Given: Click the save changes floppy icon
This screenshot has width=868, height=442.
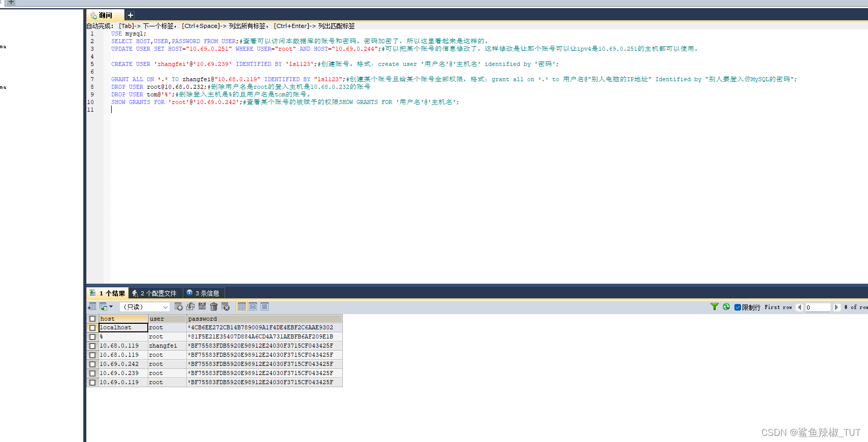Looking at the screenshot, I should 202,306.
